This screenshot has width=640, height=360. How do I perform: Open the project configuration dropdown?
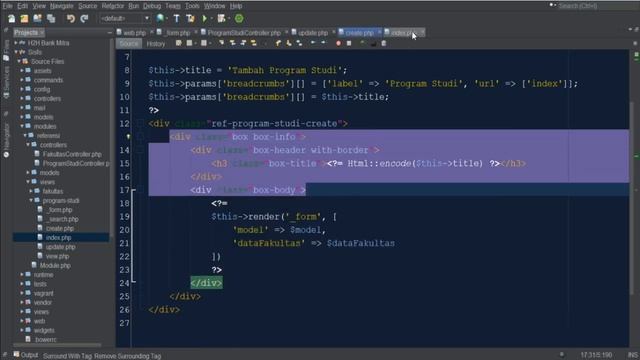tap(125, 18)
